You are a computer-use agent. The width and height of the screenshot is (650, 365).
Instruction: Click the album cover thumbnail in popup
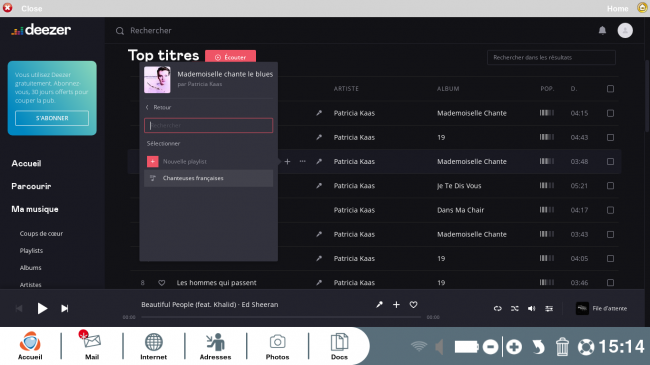(x=157, y=80)
